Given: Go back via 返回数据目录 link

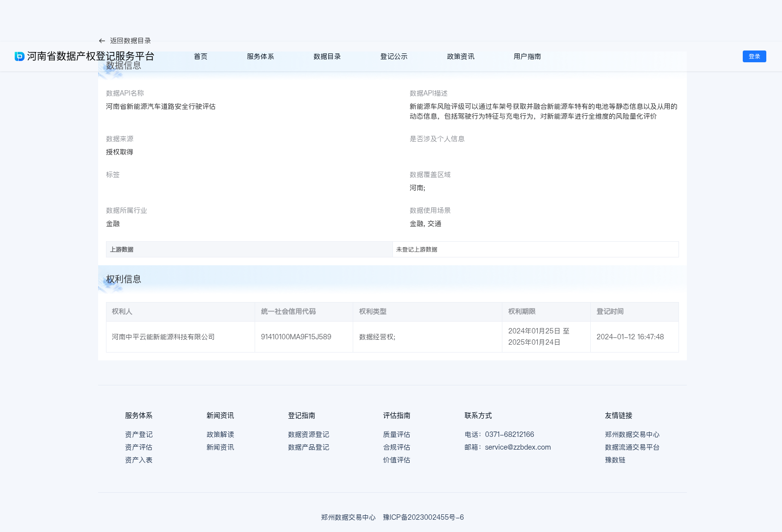Looking at the screenshot, I should [130, 41].
